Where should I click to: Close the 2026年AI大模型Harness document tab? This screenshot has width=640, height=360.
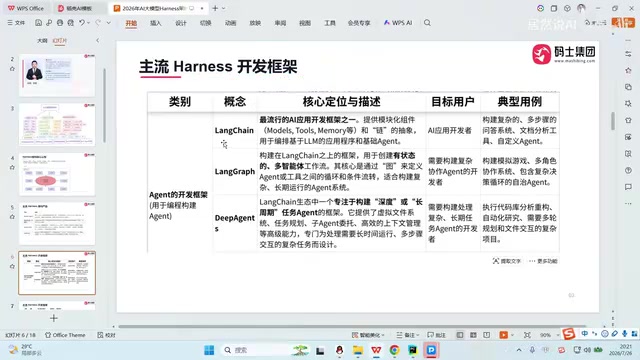pyautogui.click(x=202, y=8)
